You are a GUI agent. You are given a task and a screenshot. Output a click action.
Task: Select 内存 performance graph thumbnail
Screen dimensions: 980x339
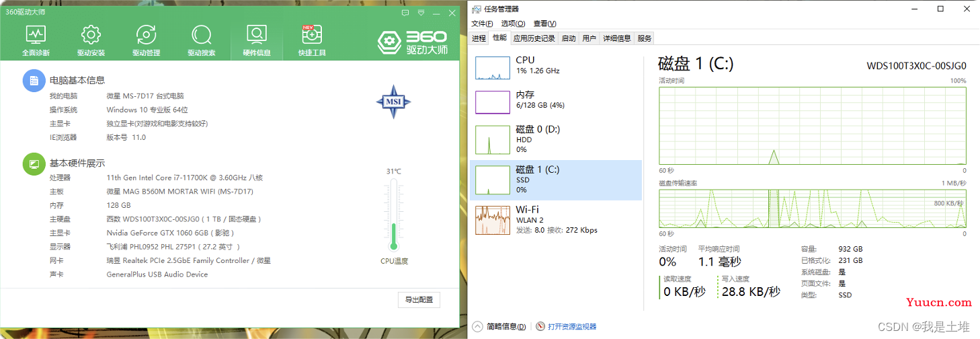pyautogui.click(x=493, y=102)
